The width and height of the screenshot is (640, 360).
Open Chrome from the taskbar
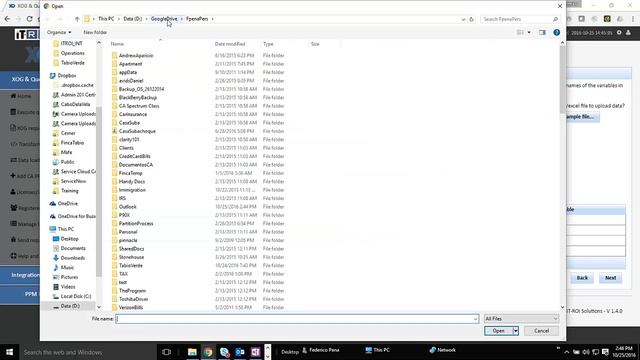[x=208, y=352]
